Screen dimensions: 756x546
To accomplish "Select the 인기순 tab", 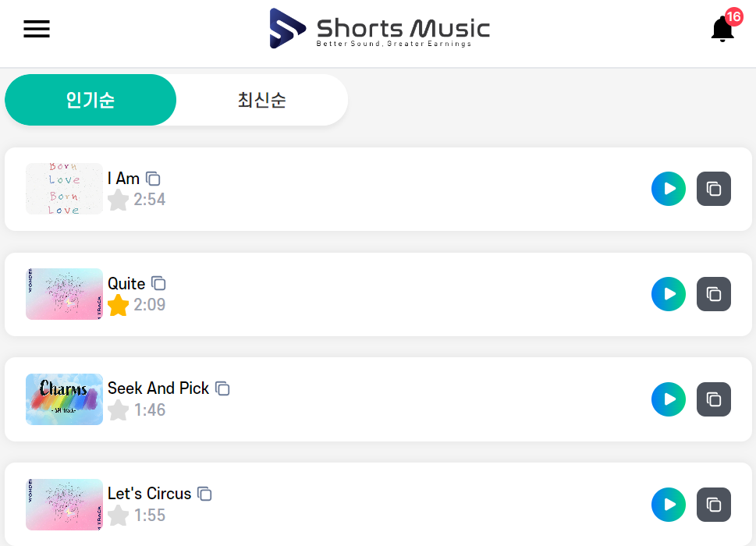I will 90,100.
